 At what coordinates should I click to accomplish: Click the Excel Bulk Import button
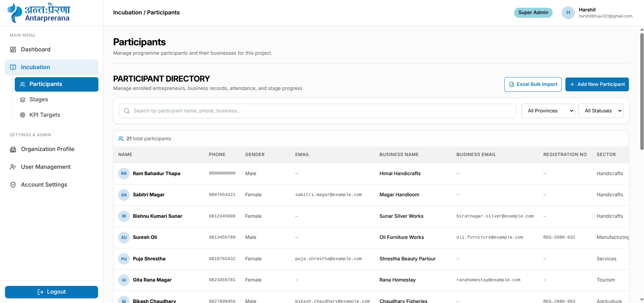(x=533, y=85)
